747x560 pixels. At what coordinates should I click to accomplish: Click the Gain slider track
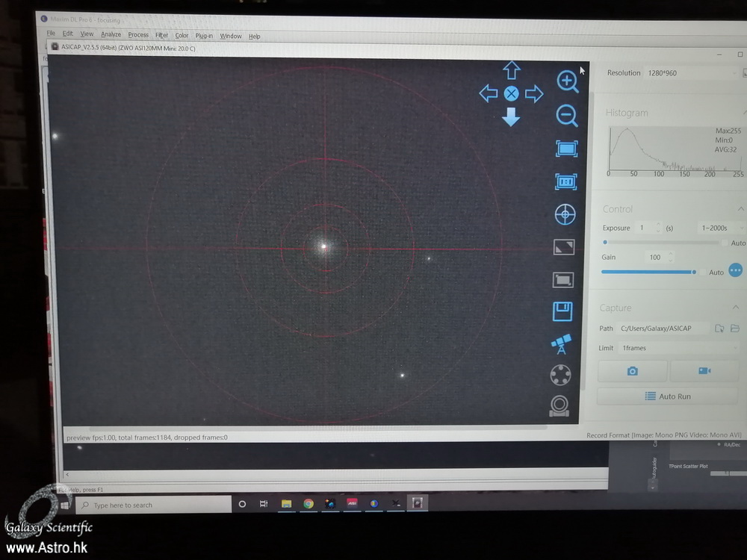tap(647, 272)
